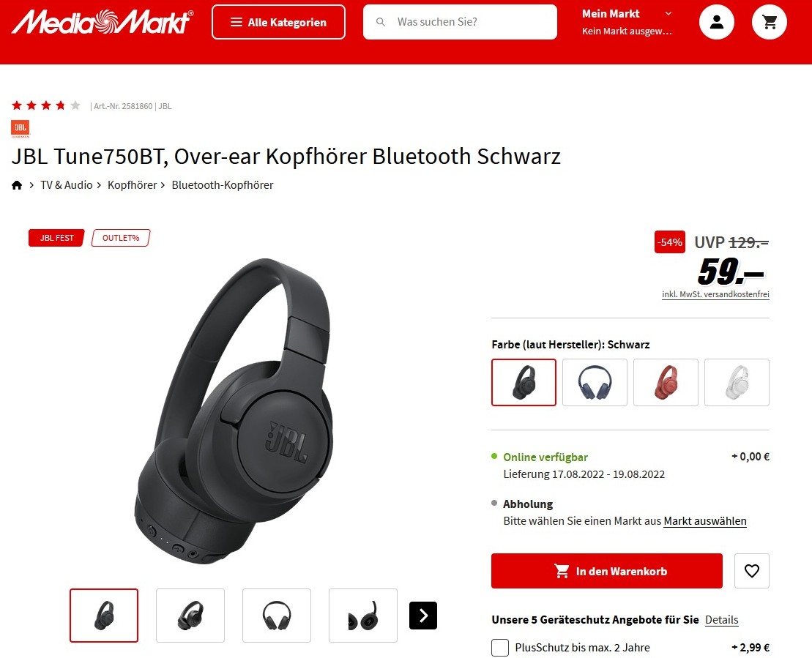Add product to wishlist with heart icon

(751, 570)
